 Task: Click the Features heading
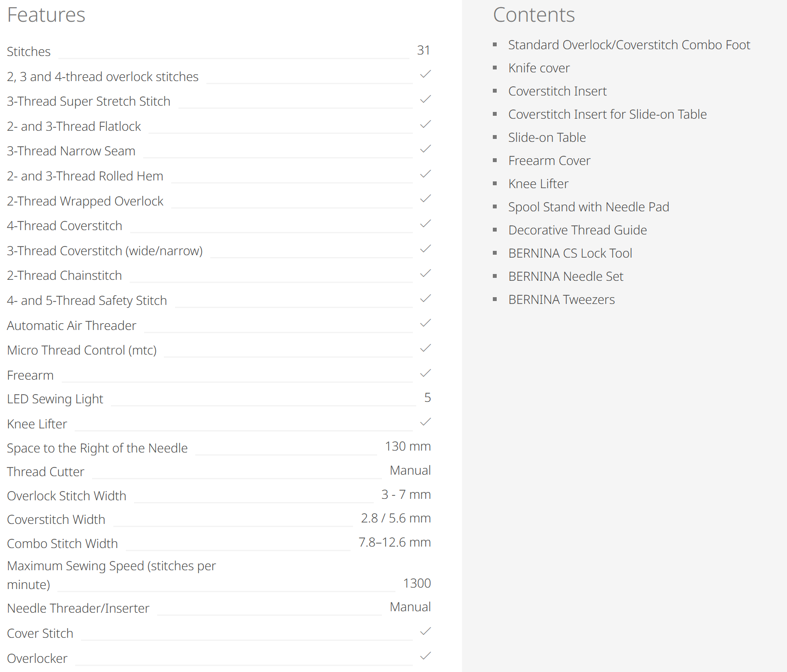click(46, 15)
